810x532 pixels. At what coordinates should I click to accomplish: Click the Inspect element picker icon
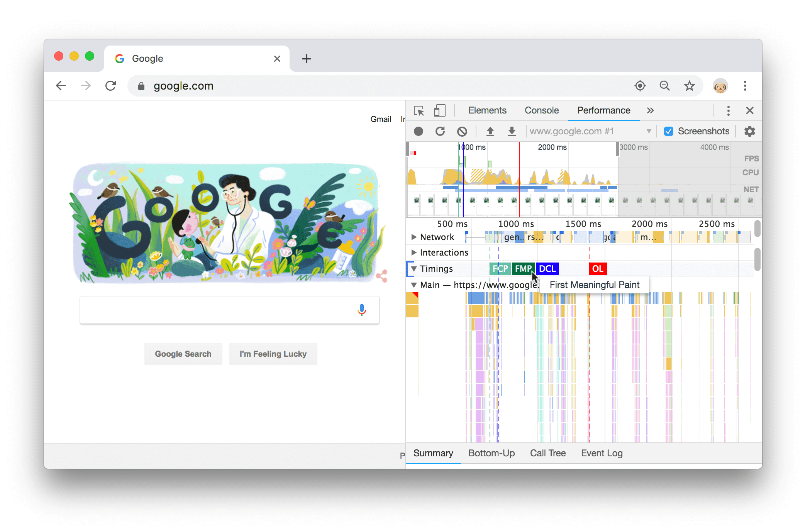coord(419,110)
